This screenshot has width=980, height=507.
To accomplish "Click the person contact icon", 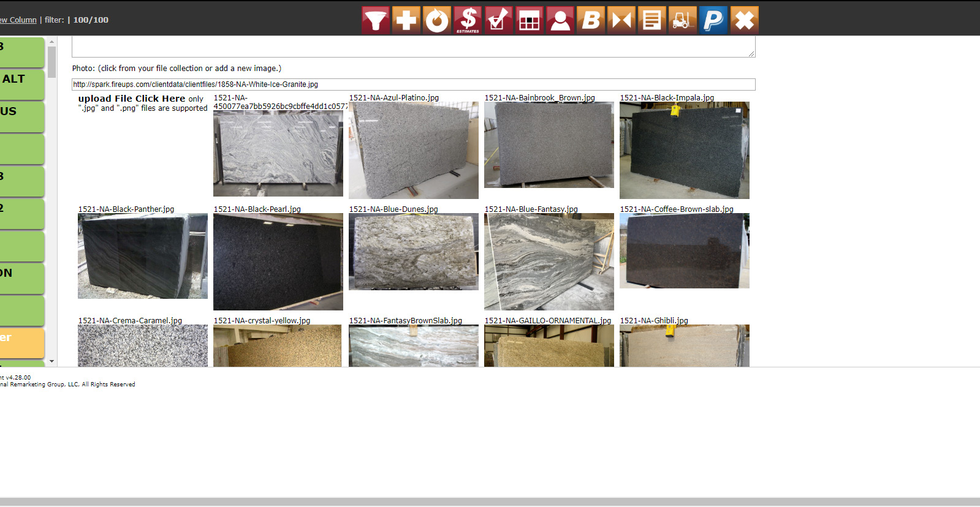I will 560,20.
